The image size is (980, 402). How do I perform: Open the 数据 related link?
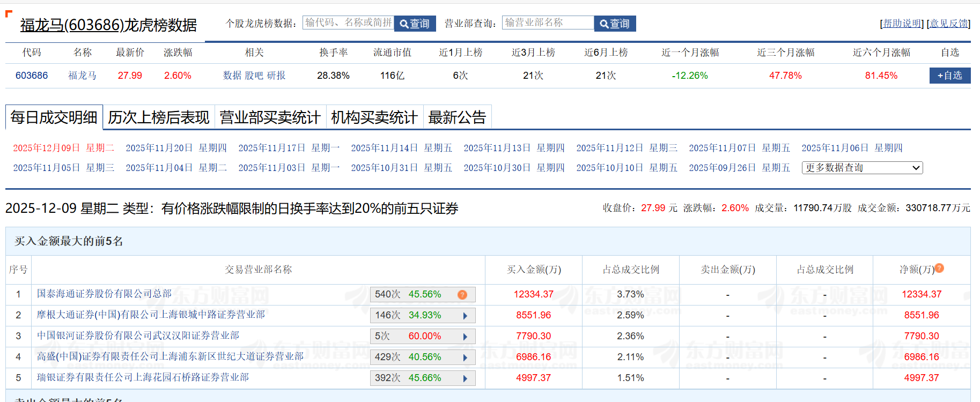pyautogui.click(x=232, y=76)
